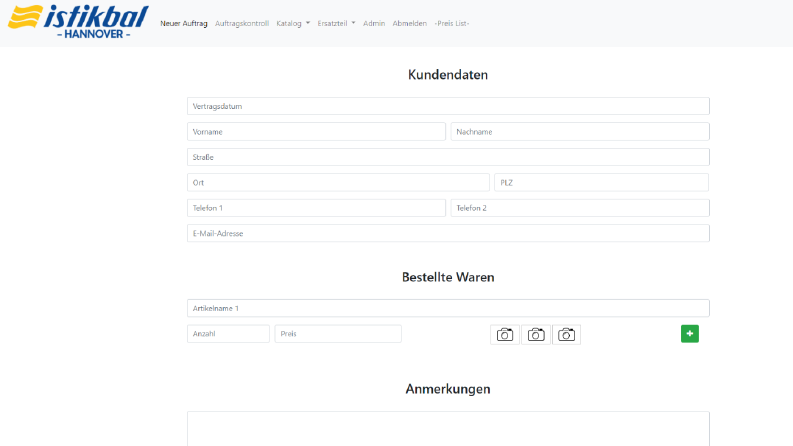Viewport: 793px width, 446px height.
Task: Focus the Telefon 2 field
Action: click(x=580, y=208)
